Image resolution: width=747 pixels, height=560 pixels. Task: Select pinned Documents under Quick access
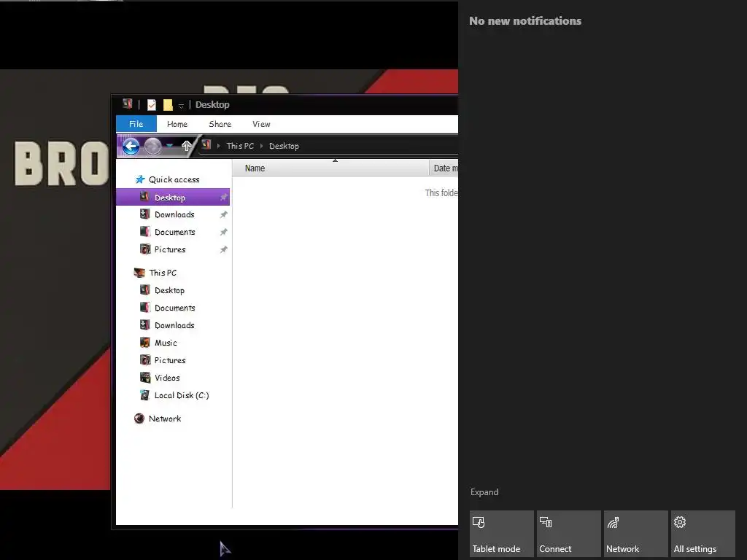coord(174,232)
